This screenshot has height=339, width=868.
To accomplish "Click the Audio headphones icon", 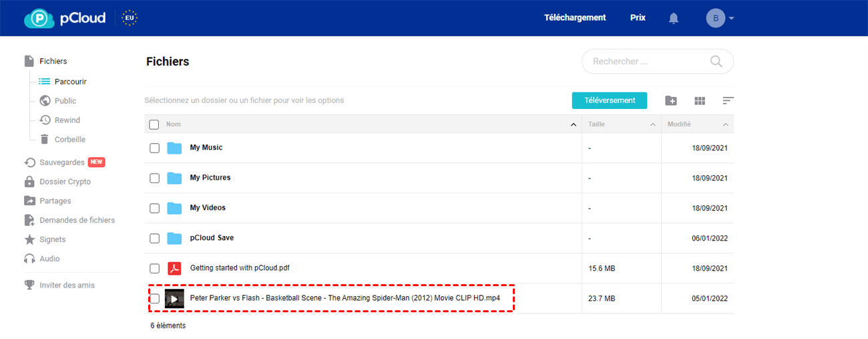I will [29, 259].
